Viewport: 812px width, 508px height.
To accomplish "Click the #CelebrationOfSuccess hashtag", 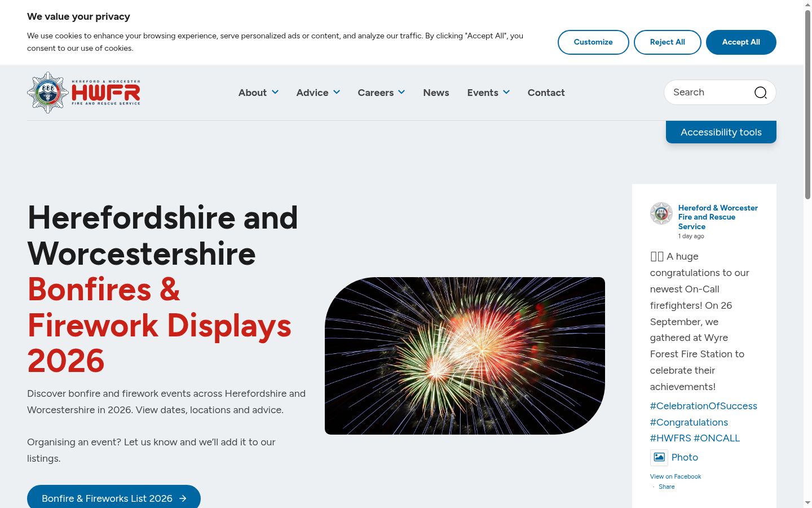I will [x=703, y=406].
